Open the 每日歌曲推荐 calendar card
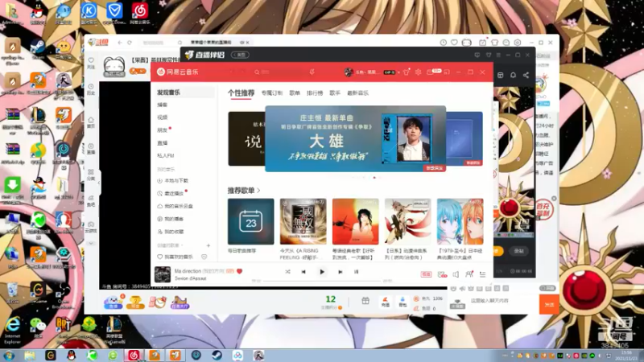Screen dimensions: 644x362 (x=250, y=222)
